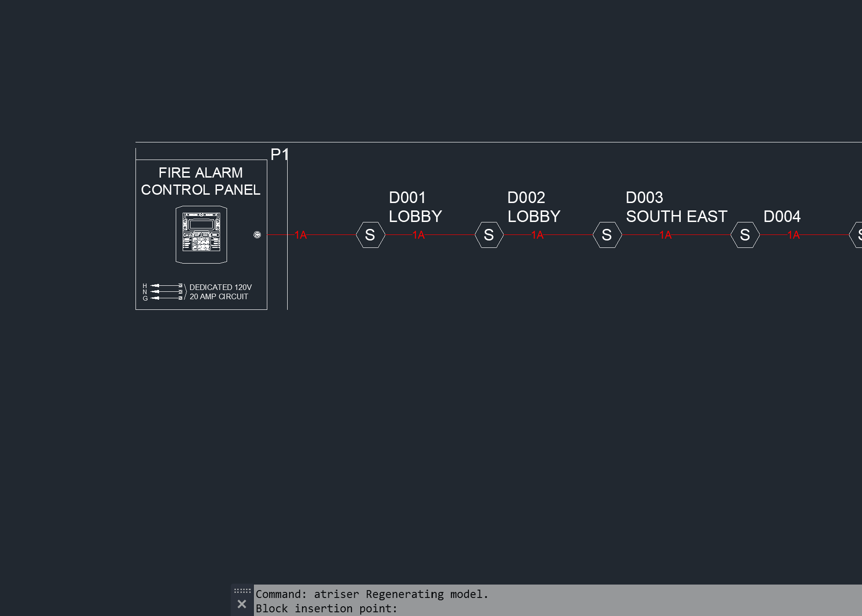Select the D003 SOUTH EAST smoke detector symbol
This screenshot has width=862, height=616.
[x=607, y=235]
